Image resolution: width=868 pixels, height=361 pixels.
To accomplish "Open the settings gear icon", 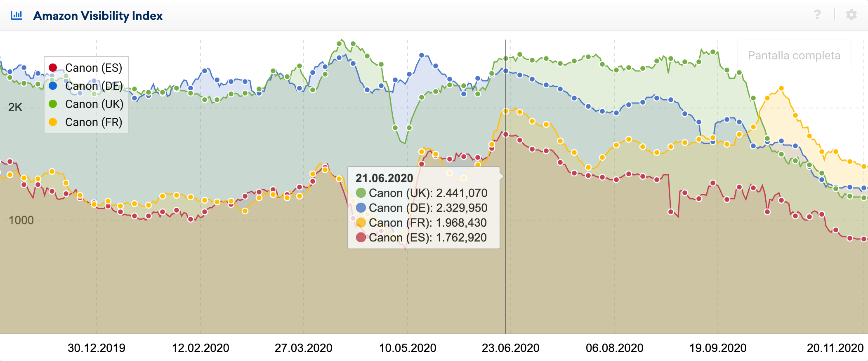I will (x=851, y=15).
